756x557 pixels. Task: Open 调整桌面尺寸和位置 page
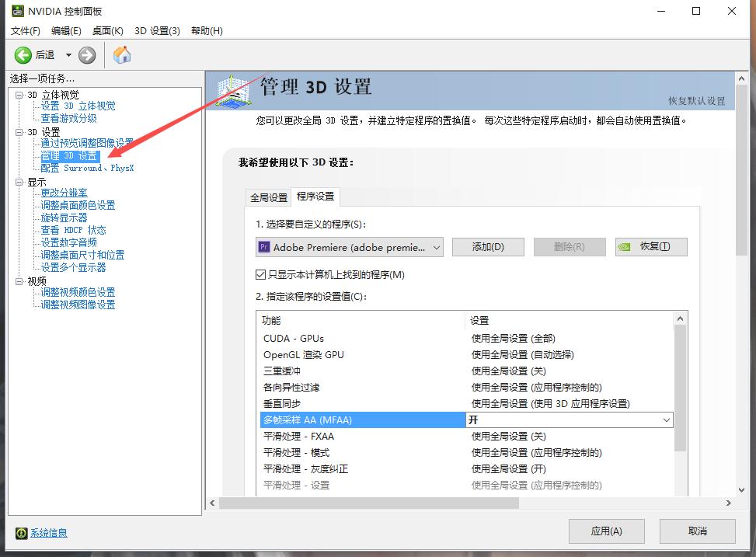[82, 255]
